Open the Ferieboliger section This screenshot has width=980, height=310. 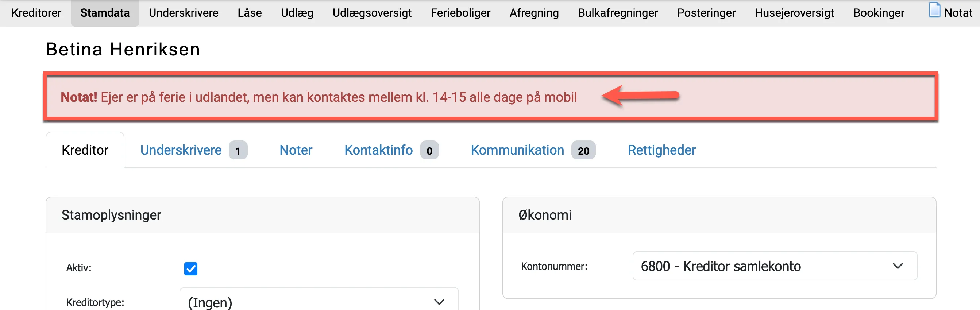click(x=460, y=12)
